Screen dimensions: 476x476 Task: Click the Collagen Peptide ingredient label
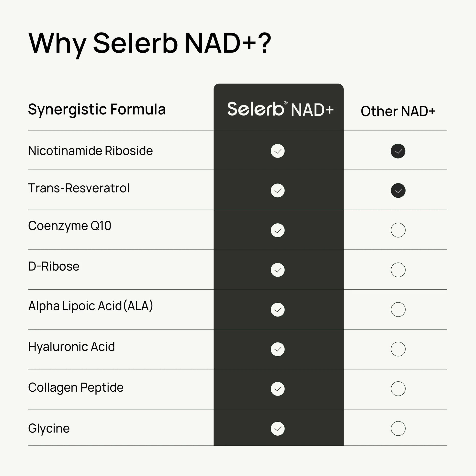point(76,387)
